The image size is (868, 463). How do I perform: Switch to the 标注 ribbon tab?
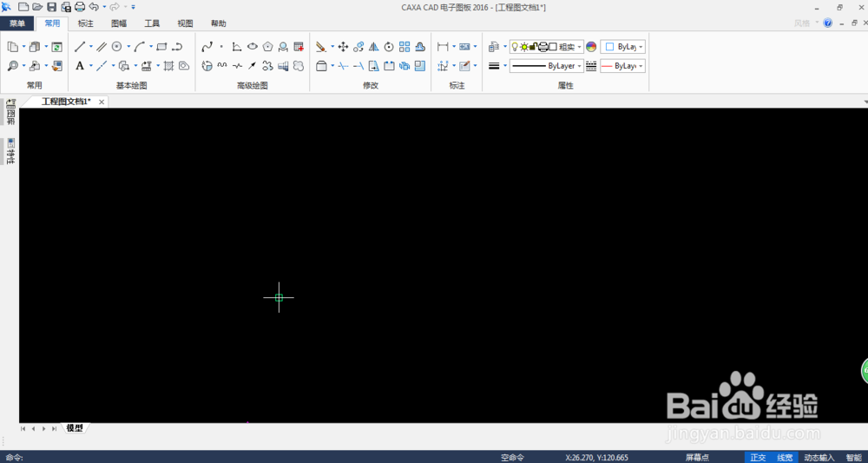coord(86,23)
